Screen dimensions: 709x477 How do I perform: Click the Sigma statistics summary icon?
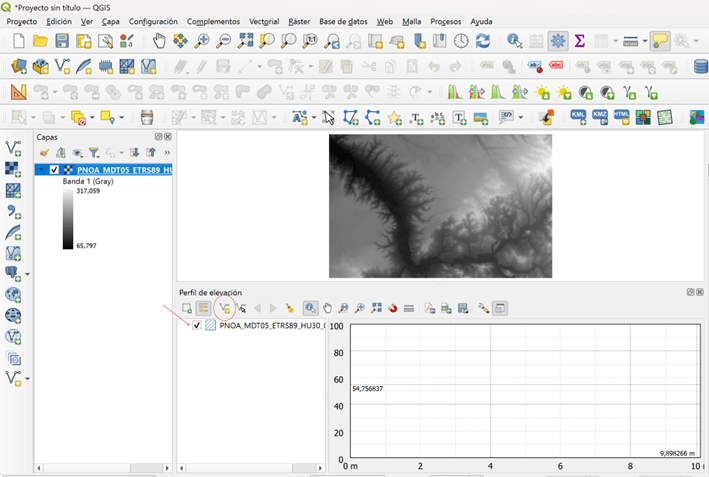click(579, 41)
